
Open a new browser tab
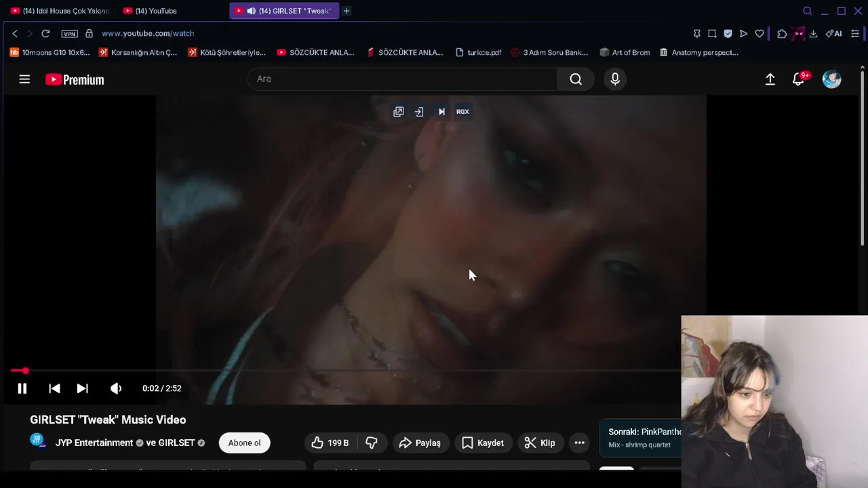347,11
